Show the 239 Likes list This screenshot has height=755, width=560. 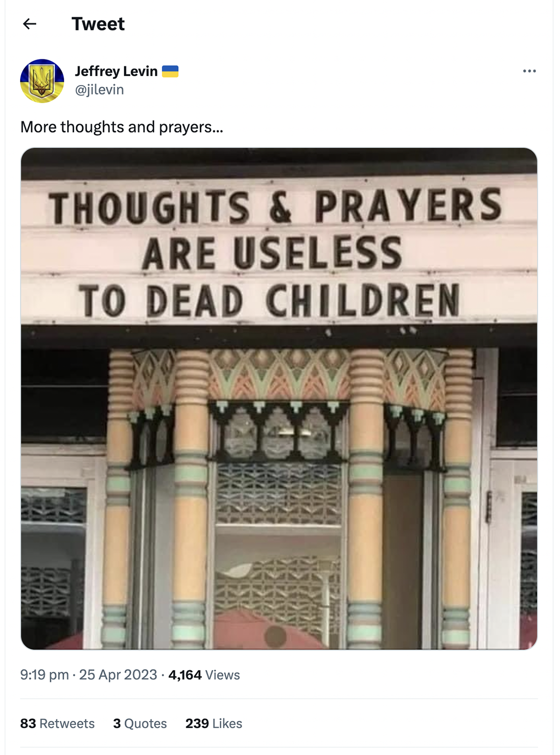pos(214,723)
